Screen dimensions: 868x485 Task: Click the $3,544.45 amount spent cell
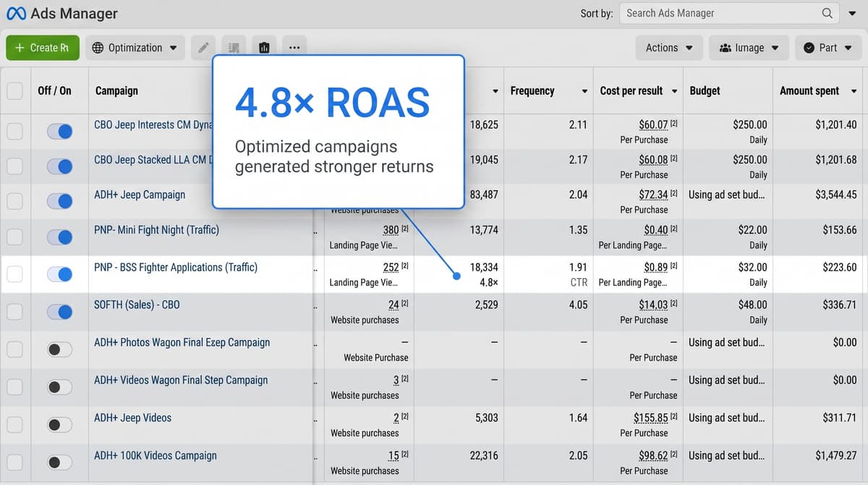click(x=835, y=195)
